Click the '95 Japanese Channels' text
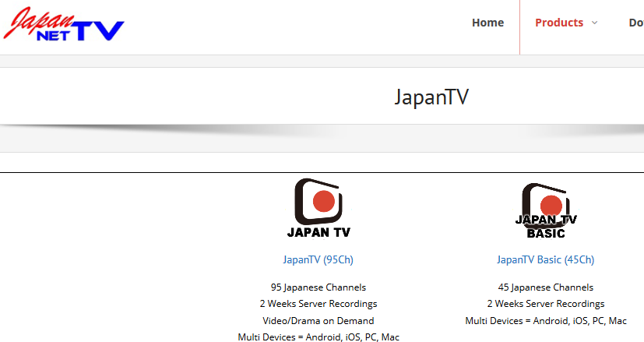Viewport: 644px width, 342px height. pyautogui.click(x=318, y=287)
